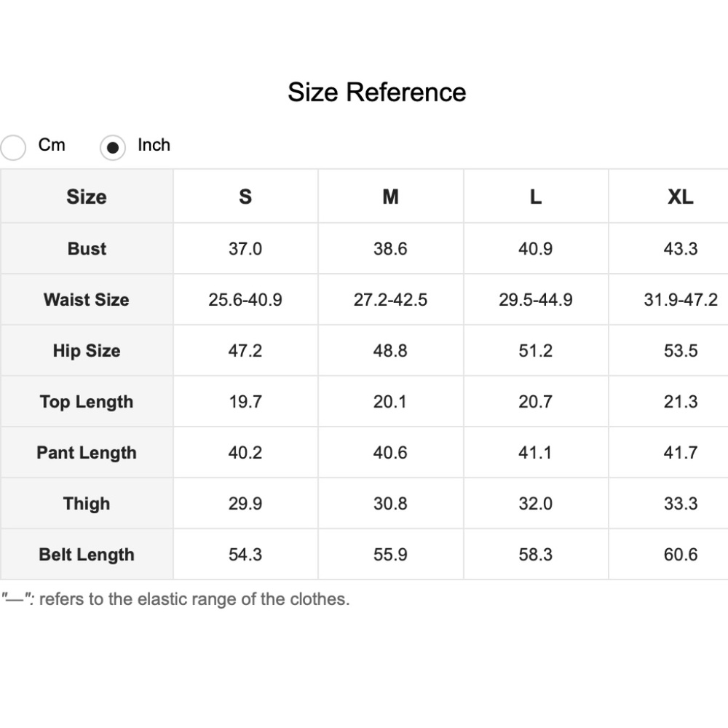Click the Bust row label
This screenshot has width=728, height=728.
pyautogui.click(x=87, y=248)
